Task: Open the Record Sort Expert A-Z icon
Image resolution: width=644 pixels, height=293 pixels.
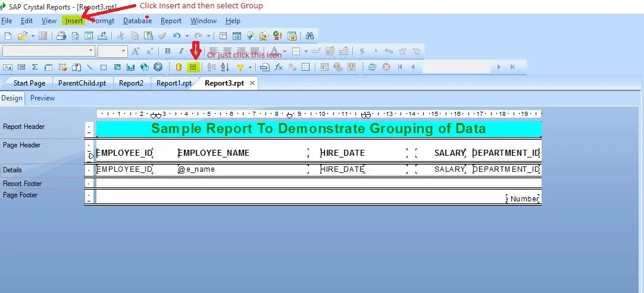Action: [x=225, y=67]
